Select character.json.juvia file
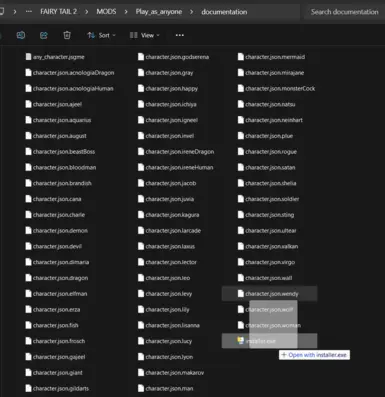Screen dimensions: 385x397 pyautogui.click(x=166, y=199)
